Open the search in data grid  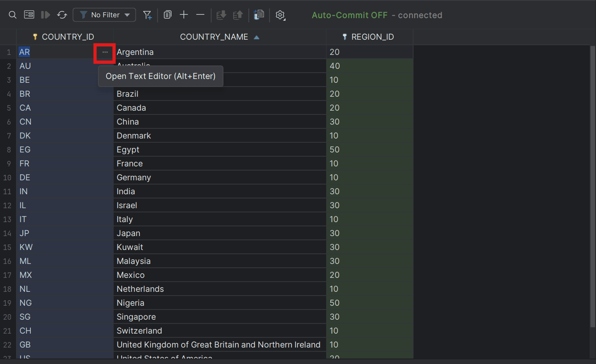[x=13, y=14]
